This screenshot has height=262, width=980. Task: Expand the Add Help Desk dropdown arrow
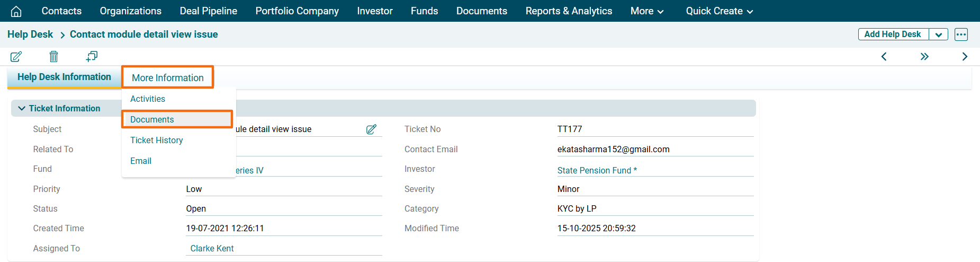pos(938,34)
